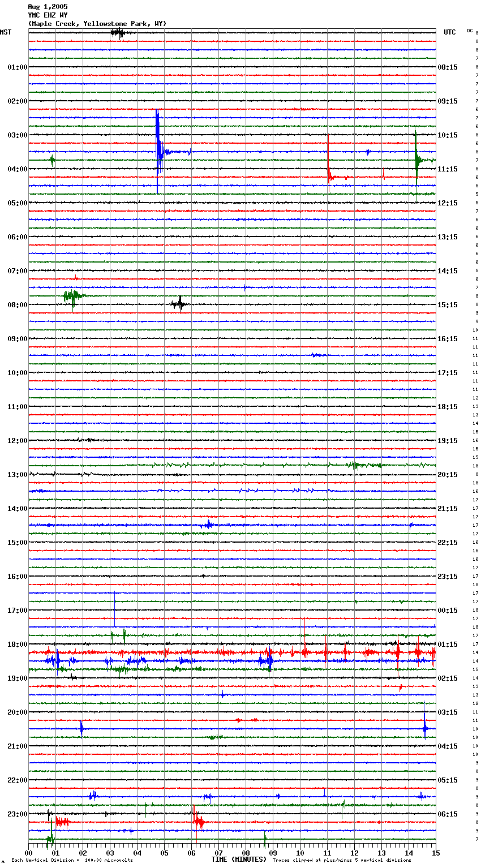Screen dimensions: 481x868
Task: Select the '20:00' MST hour label
Action: pyautogui.click(x=18, y=712)
